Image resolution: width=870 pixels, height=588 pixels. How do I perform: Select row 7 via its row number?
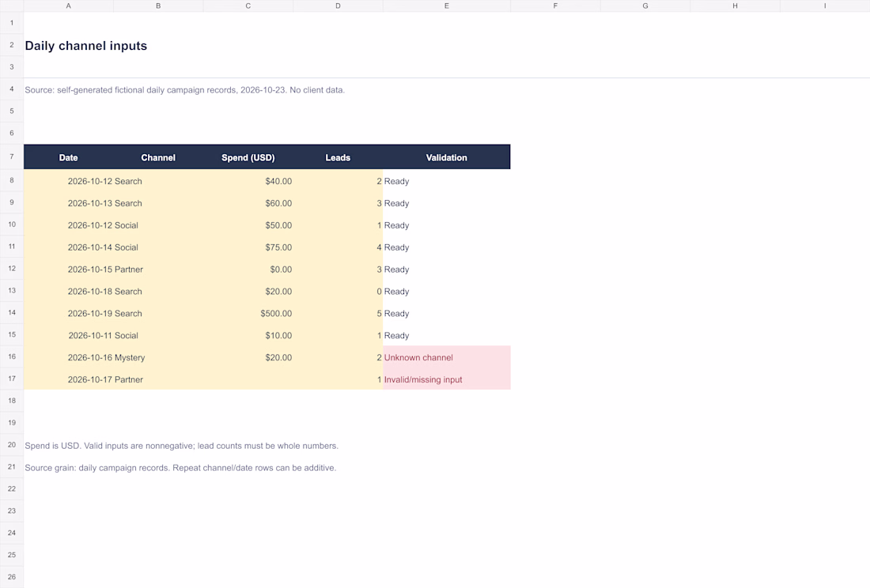(12, 156)
